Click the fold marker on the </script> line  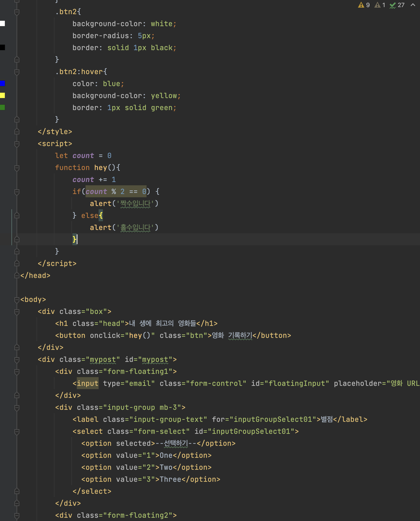(x=17, y=263)
